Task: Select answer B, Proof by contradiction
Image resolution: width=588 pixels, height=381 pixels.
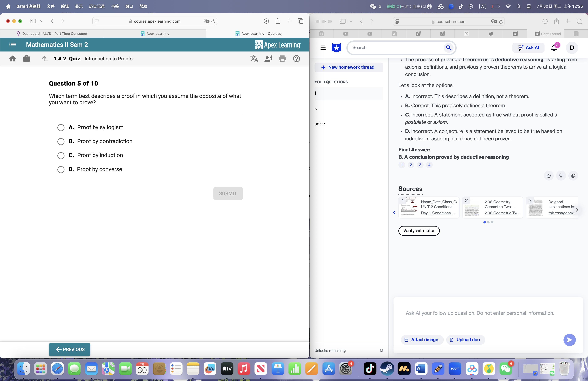Action: [x=61, y=141]
